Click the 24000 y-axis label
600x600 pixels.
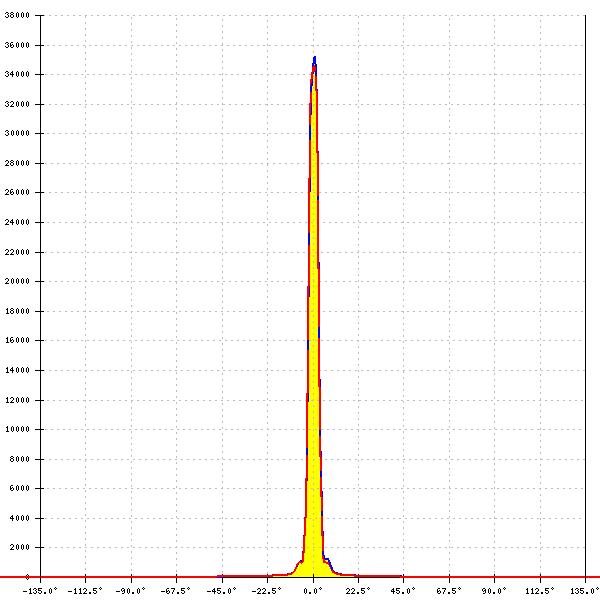pyautogui.click(x=17, y=222)
